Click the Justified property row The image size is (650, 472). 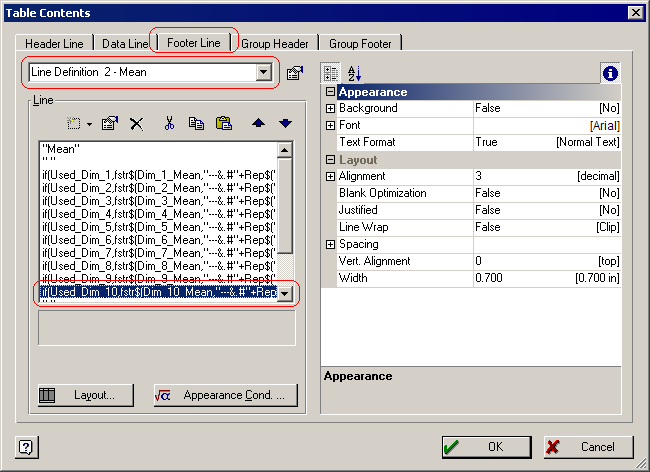[x=479, y=211]
